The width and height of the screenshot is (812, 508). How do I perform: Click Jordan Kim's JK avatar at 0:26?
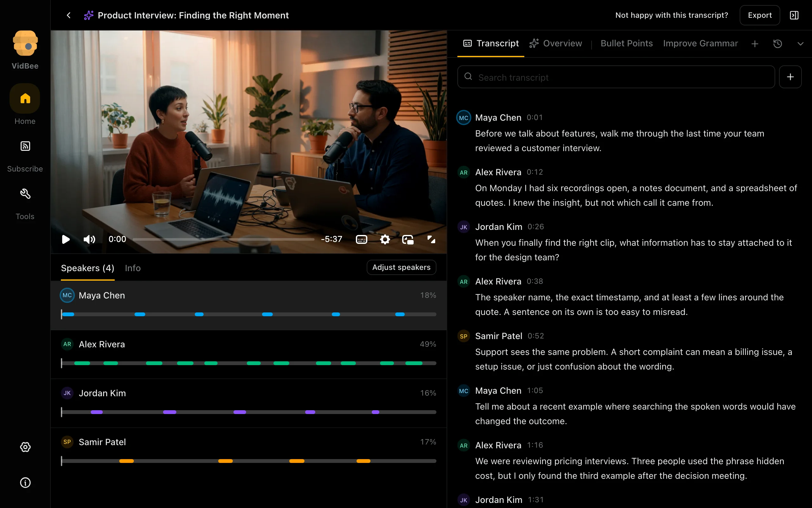point(464,227)
